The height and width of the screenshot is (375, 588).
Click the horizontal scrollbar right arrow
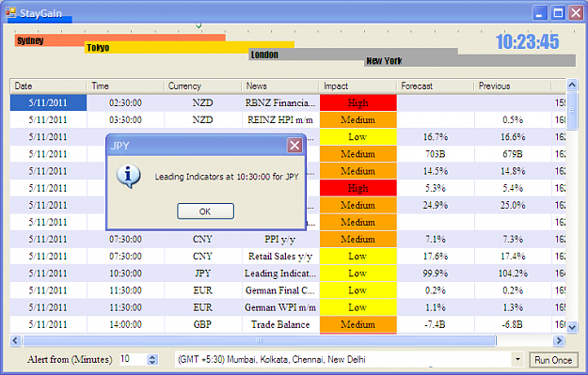point(559,340)
